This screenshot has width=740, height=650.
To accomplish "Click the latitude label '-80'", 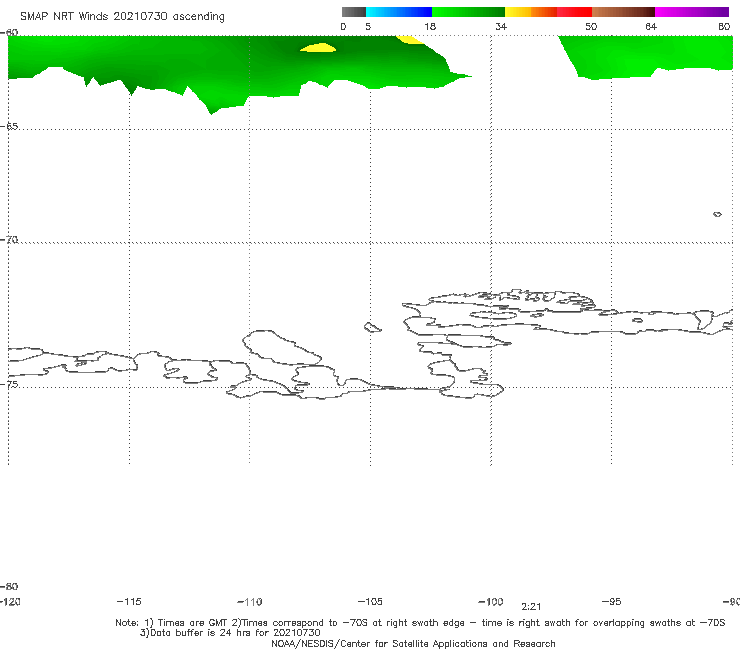I will (9, 586).
